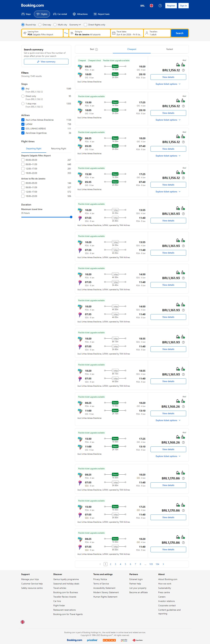Open the Airport taxis section
This screenshot has width=210, height=644.
tap(101, 14)
